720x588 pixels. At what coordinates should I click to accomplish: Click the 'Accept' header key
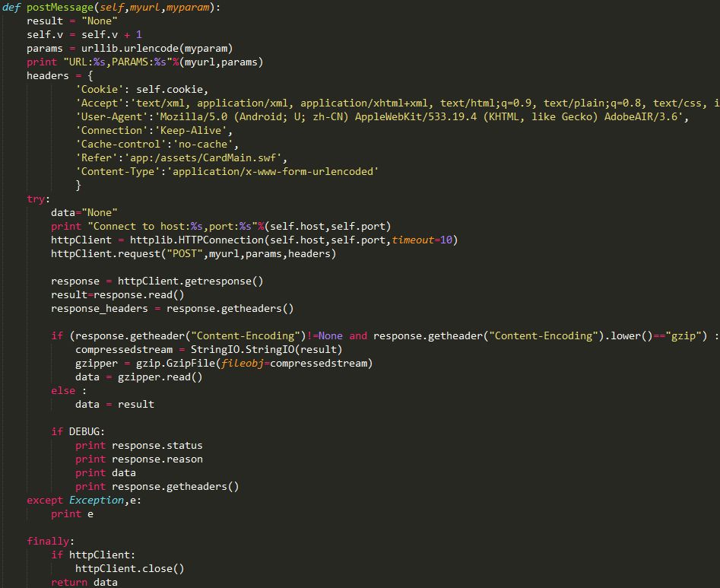click(100, 103)
